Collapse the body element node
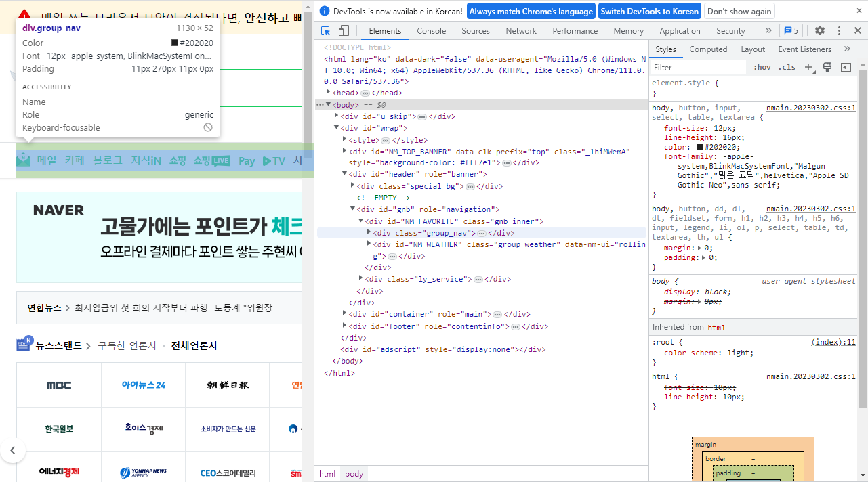The width and height of the screenshot is (868, 482). point(329,105)
